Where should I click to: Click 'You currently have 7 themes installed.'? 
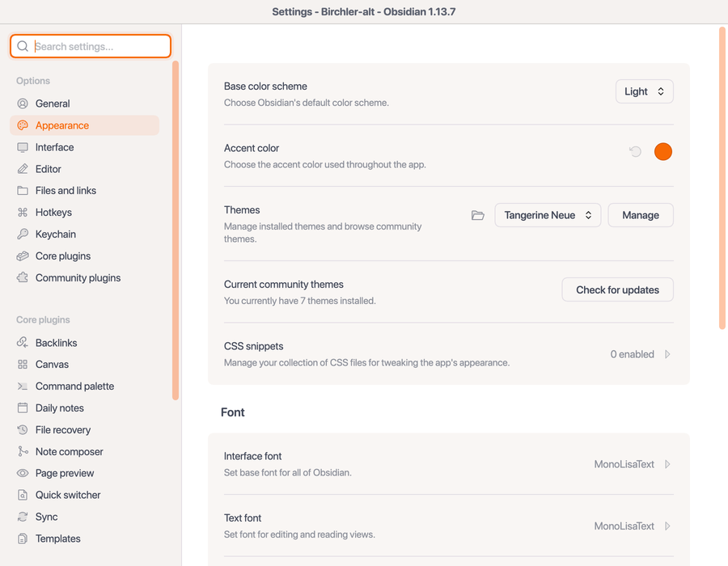click(x=300, y=301)
